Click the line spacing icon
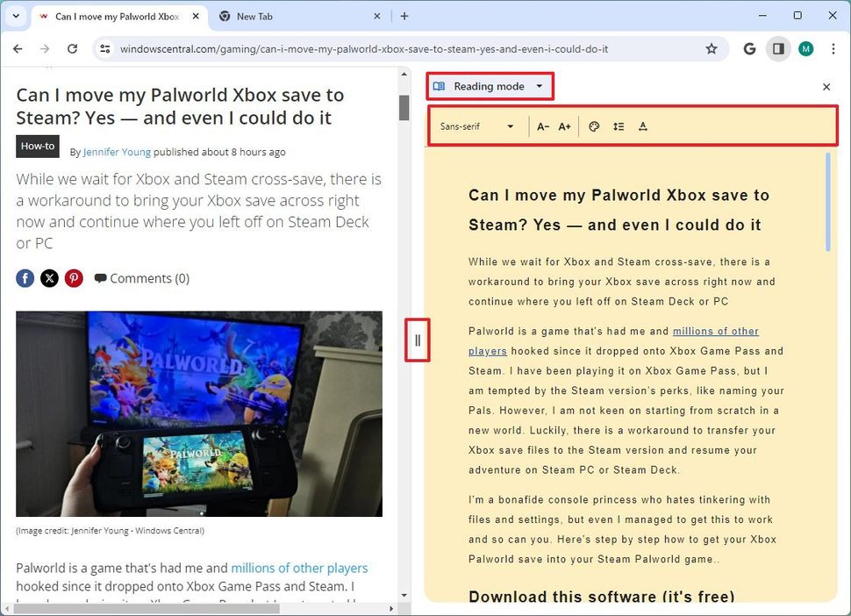The image size is (851, 616). pos(619,126)
